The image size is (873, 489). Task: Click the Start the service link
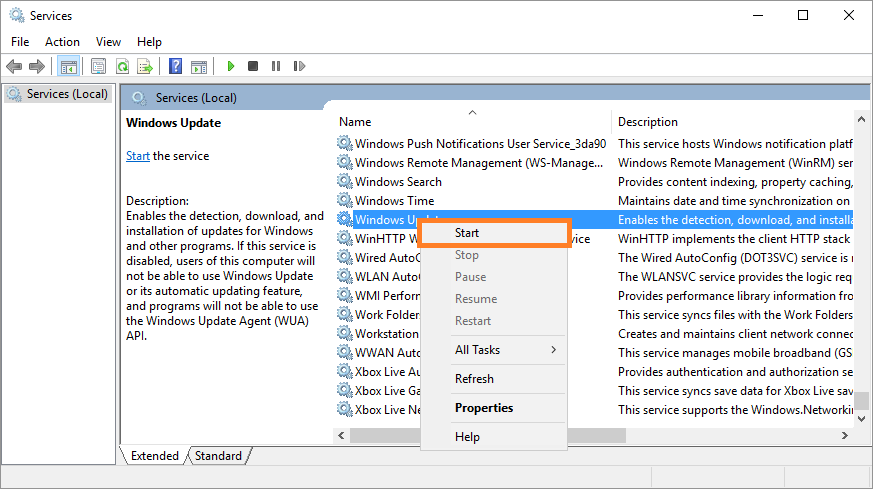pos(138,156)
